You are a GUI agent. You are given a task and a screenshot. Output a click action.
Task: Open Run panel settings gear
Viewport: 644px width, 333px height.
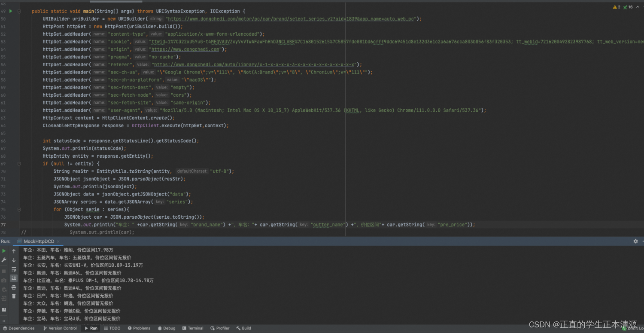point(635,241)
